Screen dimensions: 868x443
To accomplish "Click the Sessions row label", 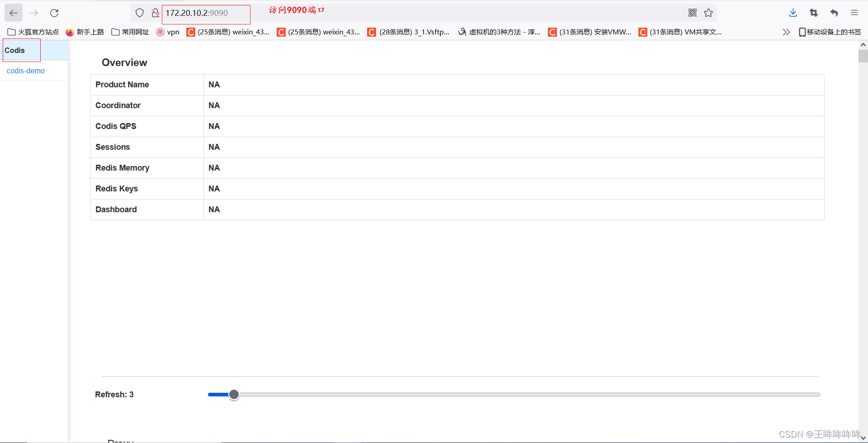I will (x=113, y=147).
